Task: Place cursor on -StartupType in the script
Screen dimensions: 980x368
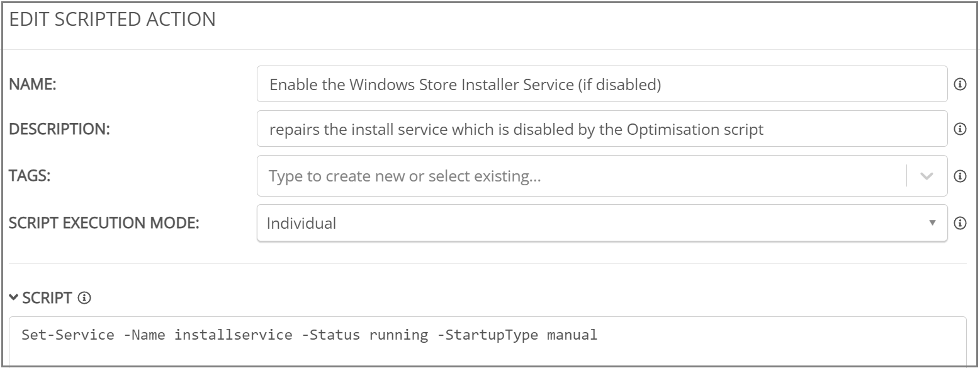Action: pos(488,335)
